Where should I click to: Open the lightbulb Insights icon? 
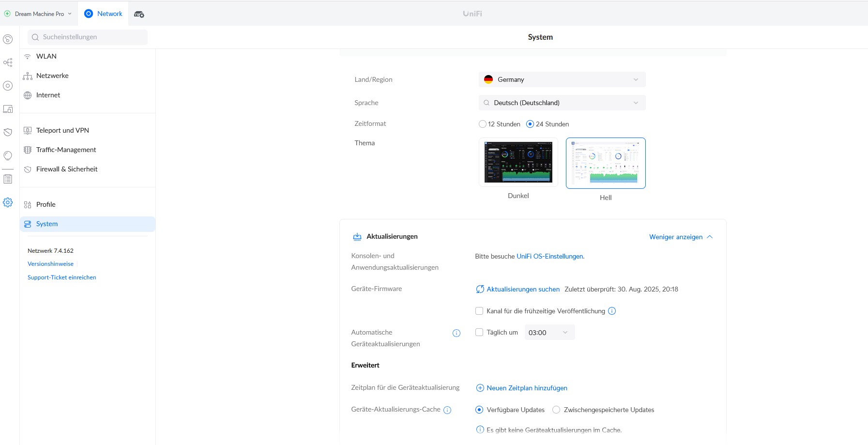[8, 155]
